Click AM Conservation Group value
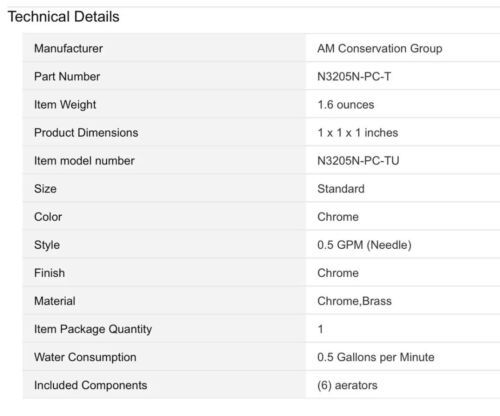The height and width of the screenshot is (416, 500). pos(380,49)
